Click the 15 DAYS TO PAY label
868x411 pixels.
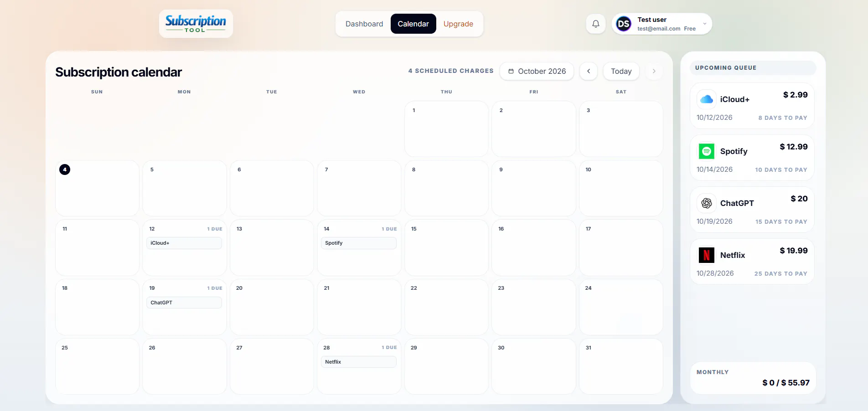click(781, 221)
